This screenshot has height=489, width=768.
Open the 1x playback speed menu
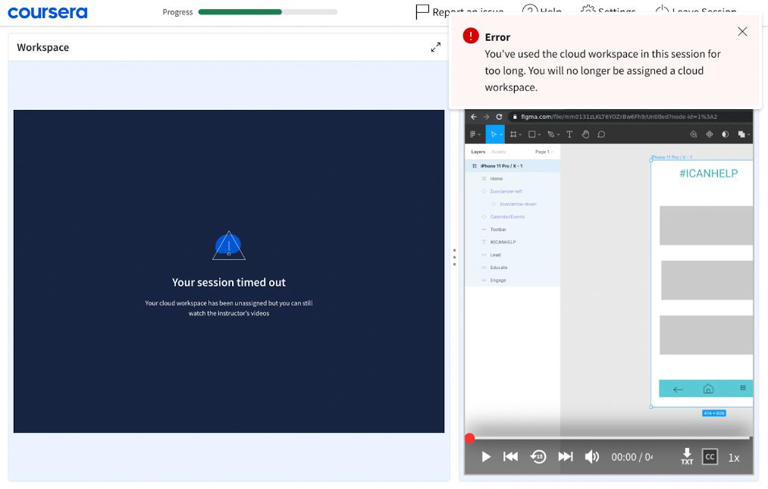[734, 458]
